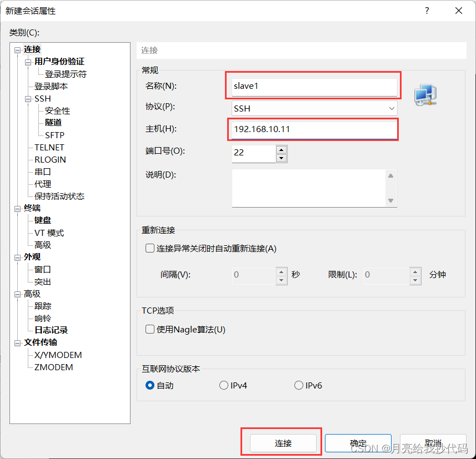
Task: Select ZMODEM tree item
Action: click(x=53, y=367)
